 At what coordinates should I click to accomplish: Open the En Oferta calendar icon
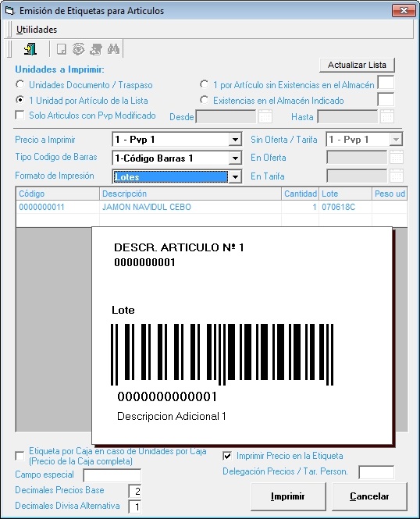pos(397,158)
